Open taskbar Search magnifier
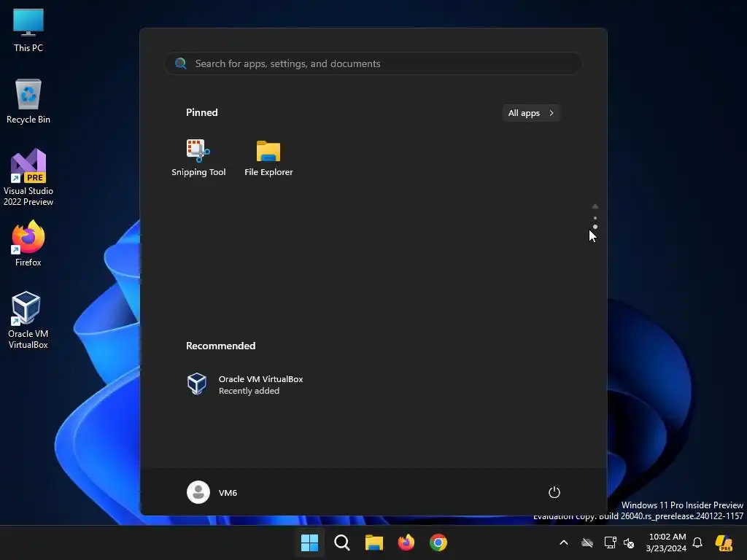Viewport: 747px width, 560px height. pos(341,542)
